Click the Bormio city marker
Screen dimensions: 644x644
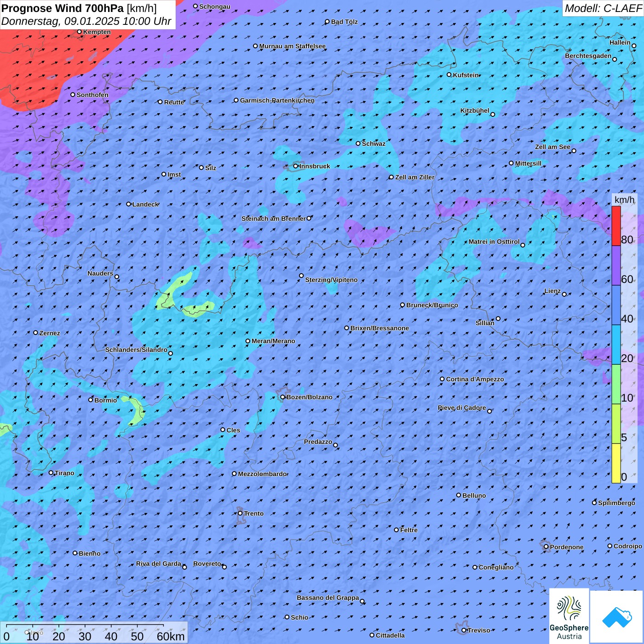(x=91, y=400)
